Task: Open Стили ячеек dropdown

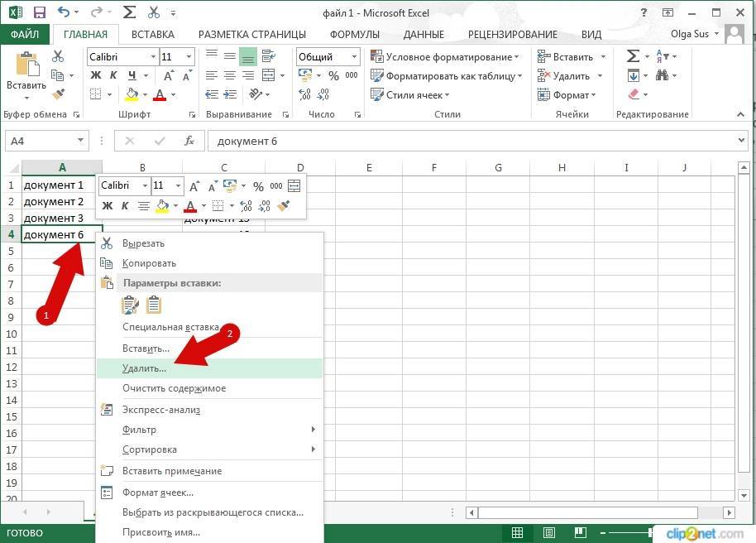Action: point(409,94)
